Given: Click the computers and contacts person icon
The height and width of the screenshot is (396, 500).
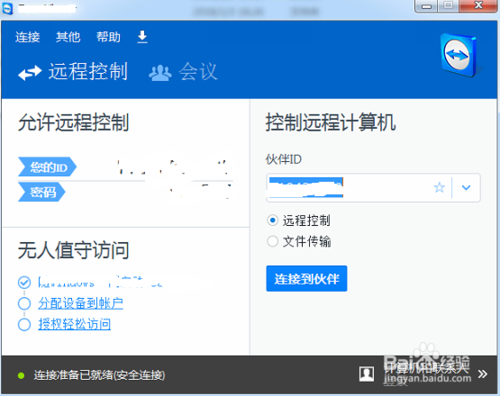Looking at the screenshot, I should 366,374.
